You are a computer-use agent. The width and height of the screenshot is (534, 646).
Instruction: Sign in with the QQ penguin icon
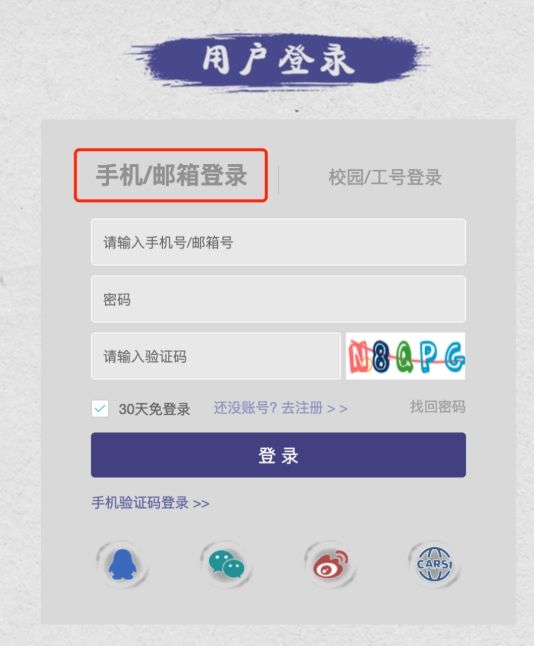[122, 564]
